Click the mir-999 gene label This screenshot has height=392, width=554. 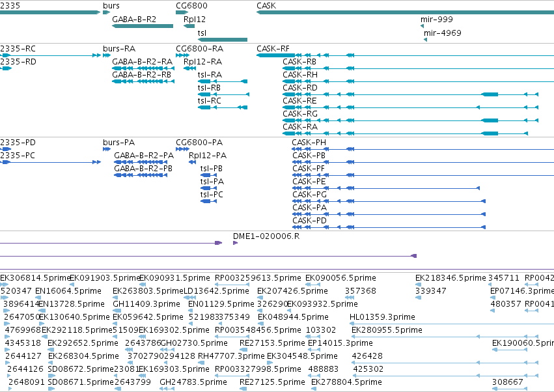pos(437,20)
